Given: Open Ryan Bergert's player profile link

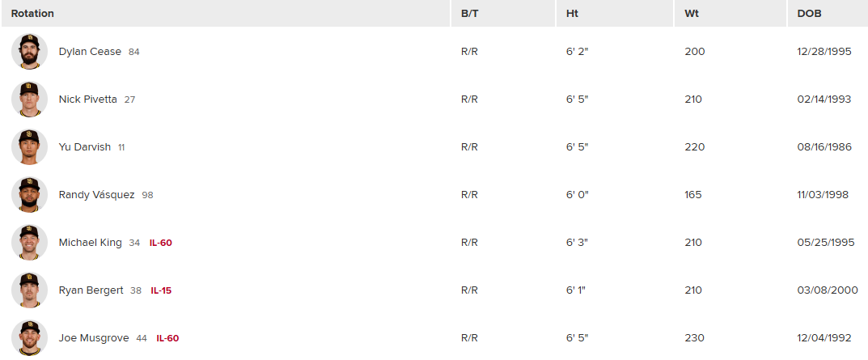Looking at the screenshot, I should coord(91,290).
